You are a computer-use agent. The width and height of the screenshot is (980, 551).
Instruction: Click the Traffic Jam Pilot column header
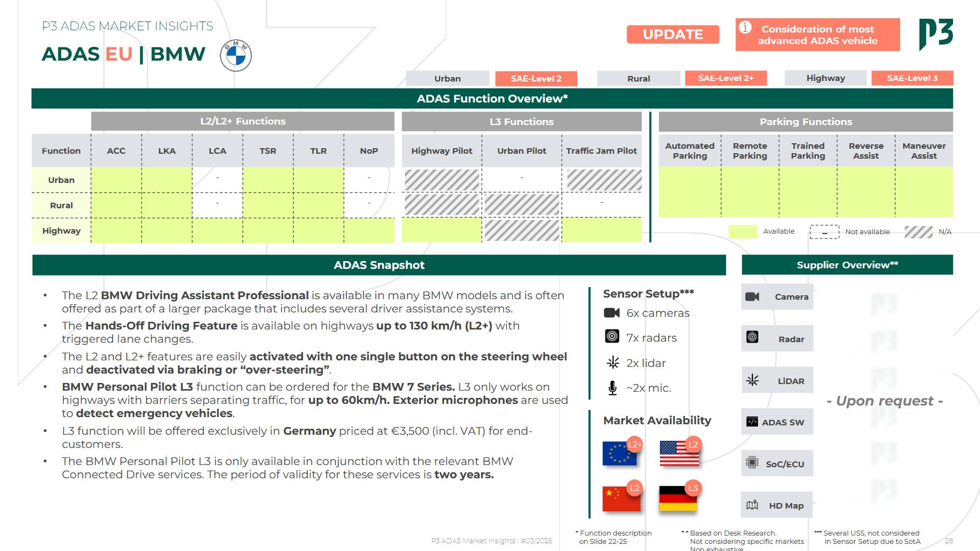[602, 150]
